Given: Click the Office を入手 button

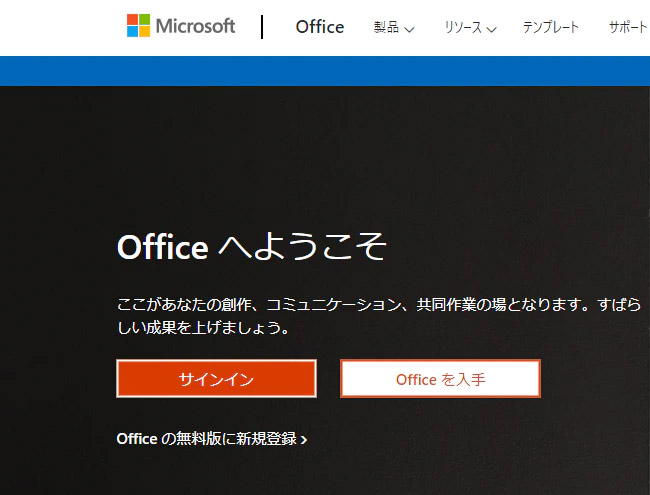Looking at the screenshot, I should (440, 379).
